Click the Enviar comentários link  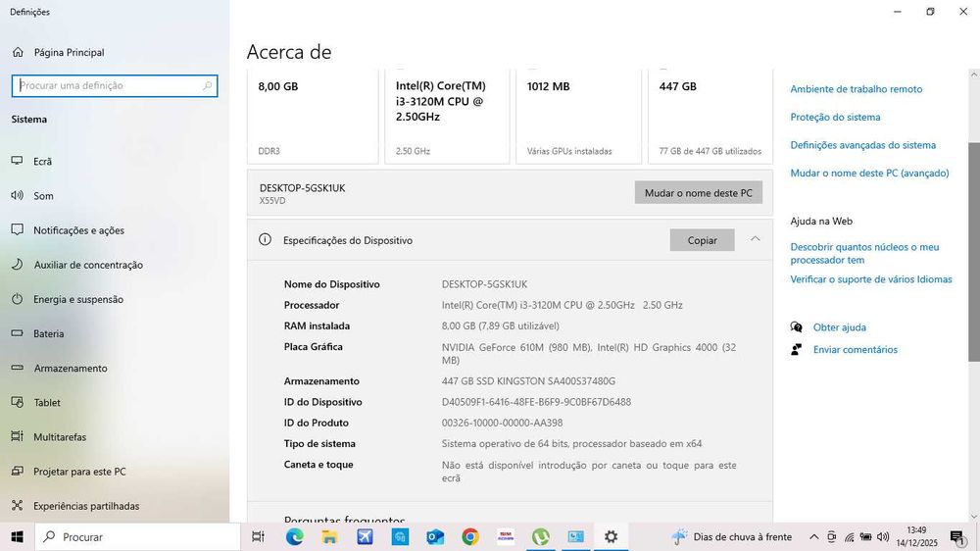(x=855, y=350)
